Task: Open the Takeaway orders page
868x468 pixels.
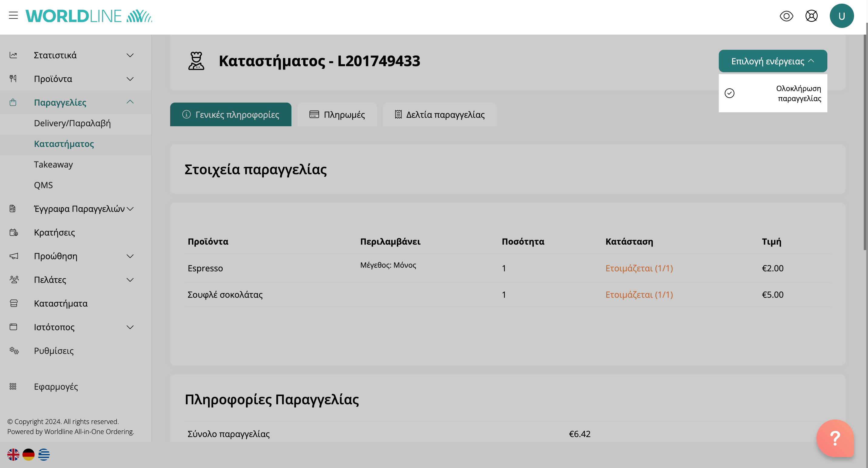Action: [x=53, y=164]
